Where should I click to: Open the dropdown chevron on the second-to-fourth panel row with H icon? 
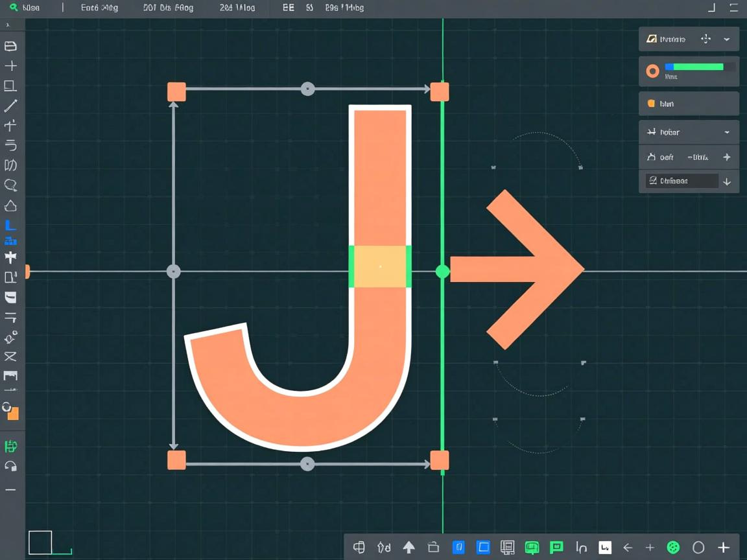[727, 132]
